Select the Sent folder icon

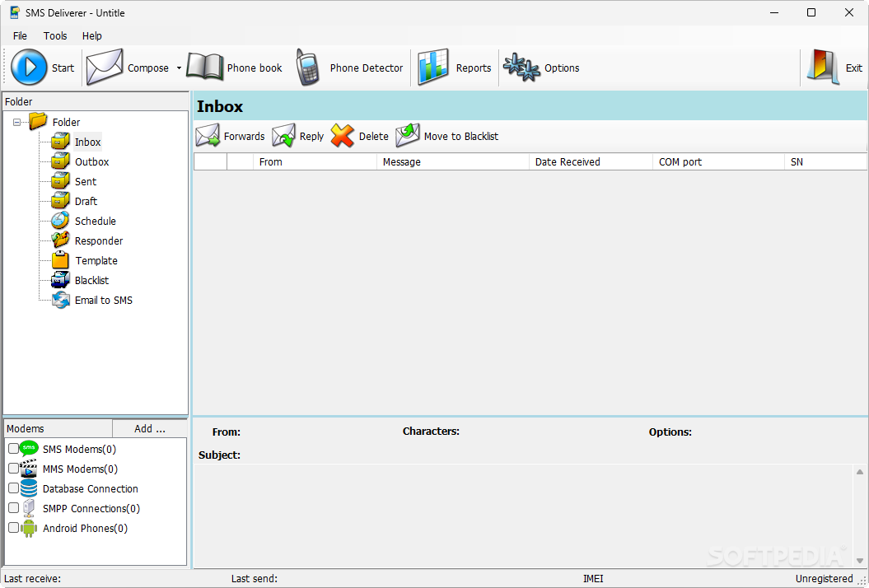pos(60,181)
